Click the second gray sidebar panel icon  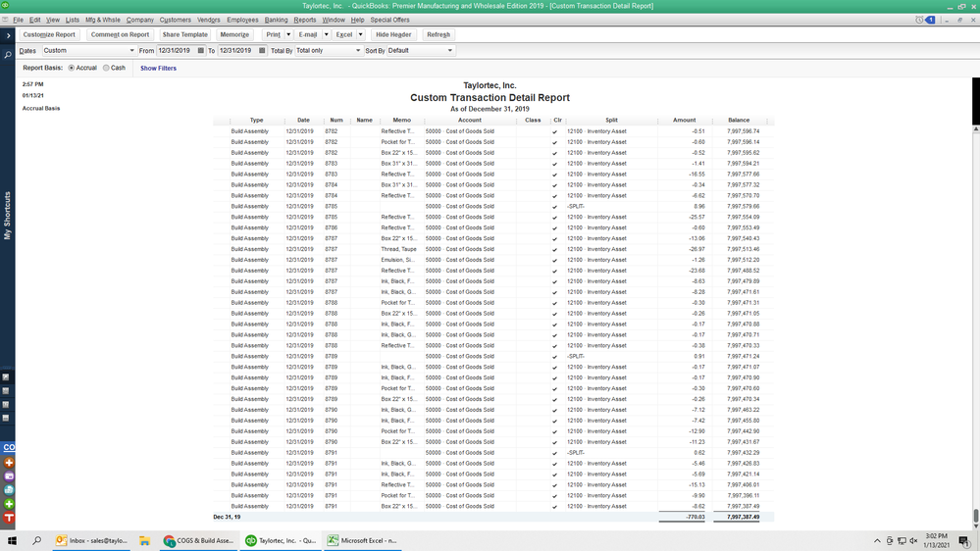[x=6, y=391]
